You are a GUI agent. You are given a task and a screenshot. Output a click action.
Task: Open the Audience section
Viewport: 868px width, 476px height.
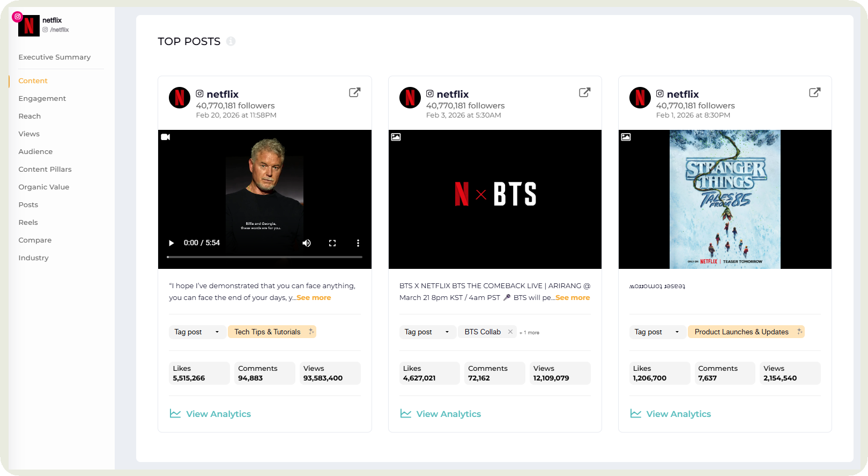coord(35,152)
